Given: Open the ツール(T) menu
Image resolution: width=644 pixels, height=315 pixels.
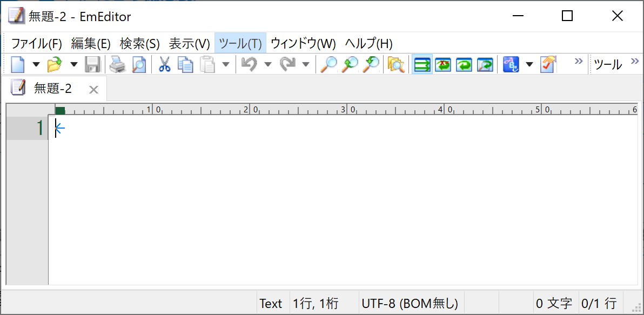Looking at the screenshot, I should 240,43.
